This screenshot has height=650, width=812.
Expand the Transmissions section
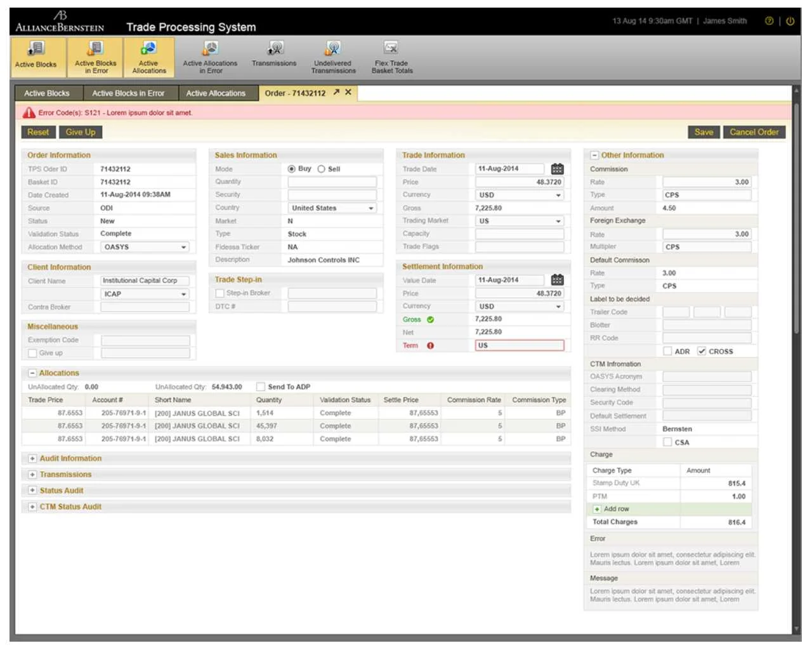32,475
